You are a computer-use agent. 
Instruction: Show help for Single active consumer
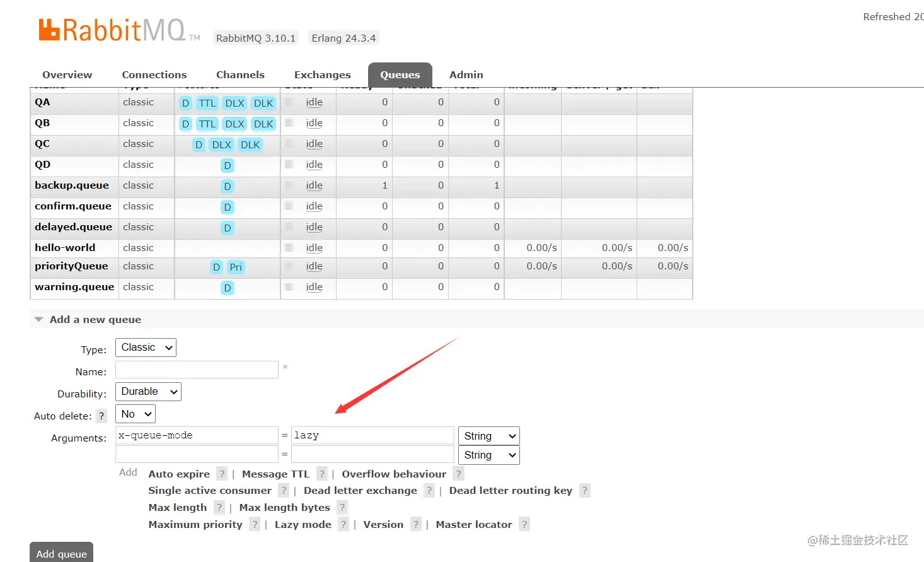284,490
